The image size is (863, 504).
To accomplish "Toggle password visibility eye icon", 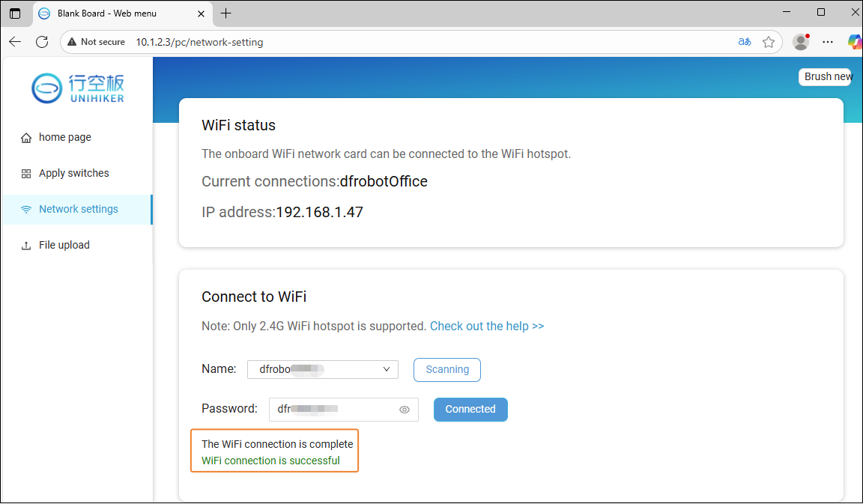I will click(405, 410).
